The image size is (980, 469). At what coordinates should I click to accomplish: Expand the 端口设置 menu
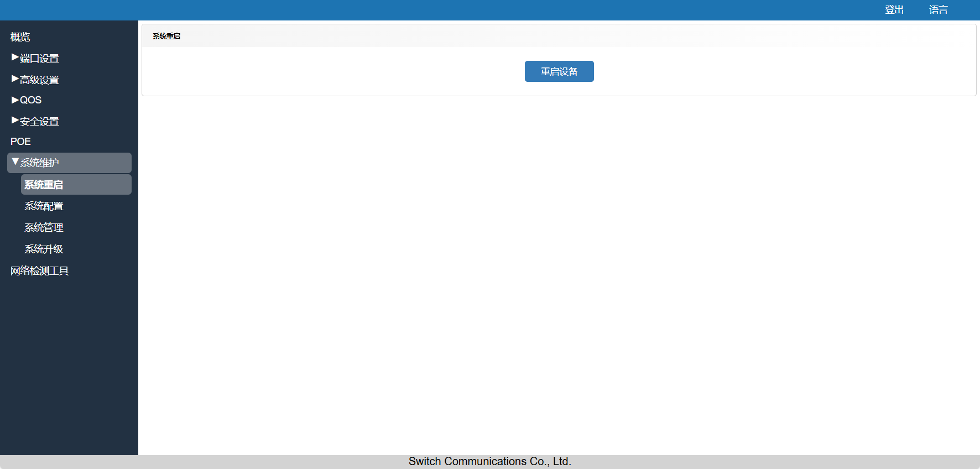point(35,58)
